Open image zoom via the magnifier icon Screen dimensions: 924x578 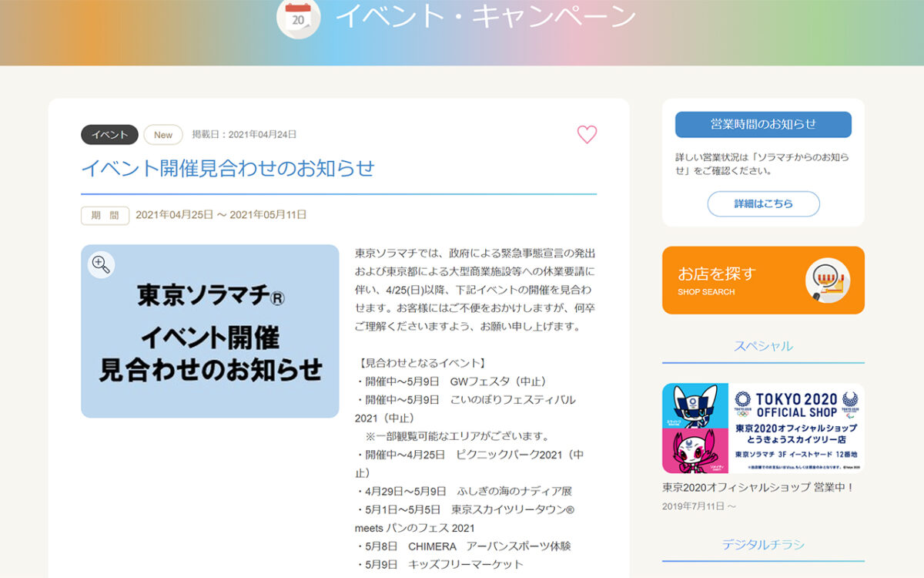coord(100,264)
